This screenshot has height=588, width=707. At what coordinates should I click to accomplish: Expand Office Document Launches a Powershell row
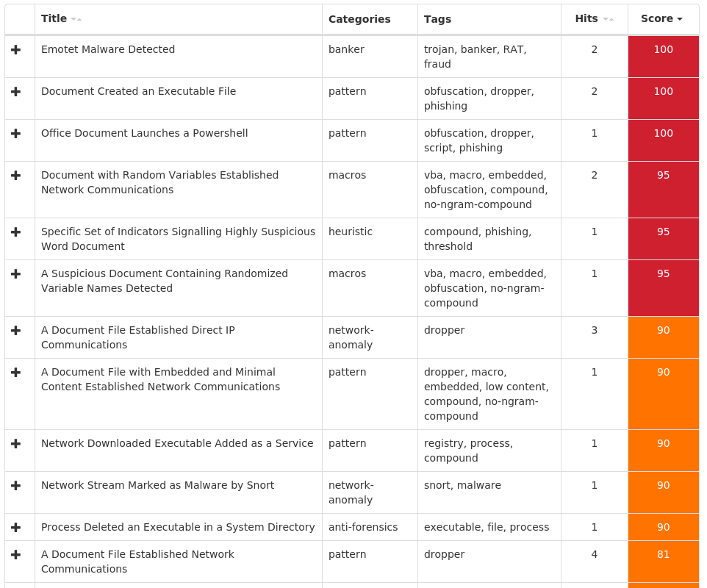pos(16,134)
